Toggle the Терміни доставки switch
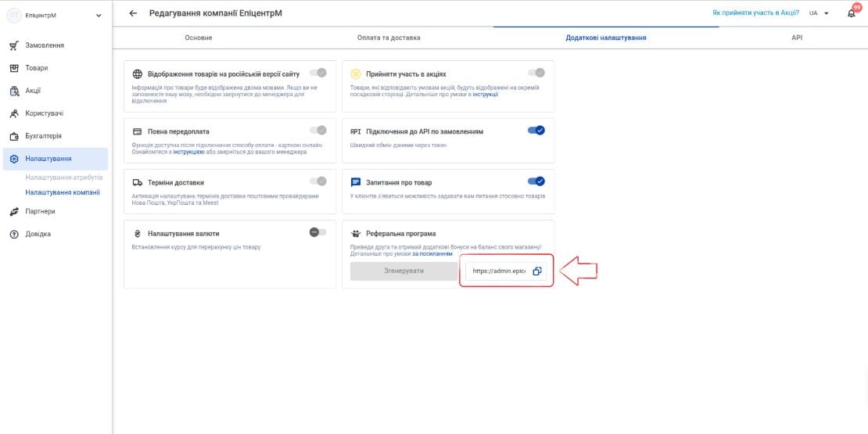868x434 pixels. click(317, 181)
